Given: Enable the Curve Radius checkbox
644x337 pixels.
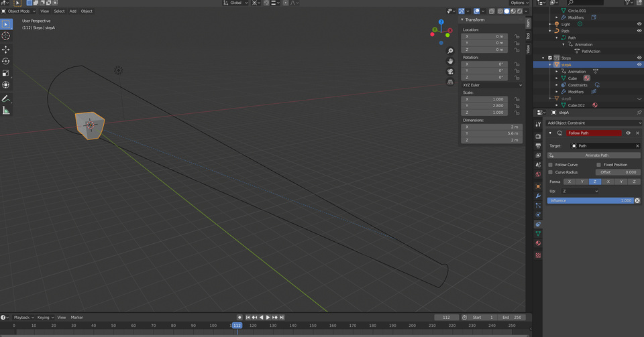Looking at the screenshot, I should tap(550, 172).
